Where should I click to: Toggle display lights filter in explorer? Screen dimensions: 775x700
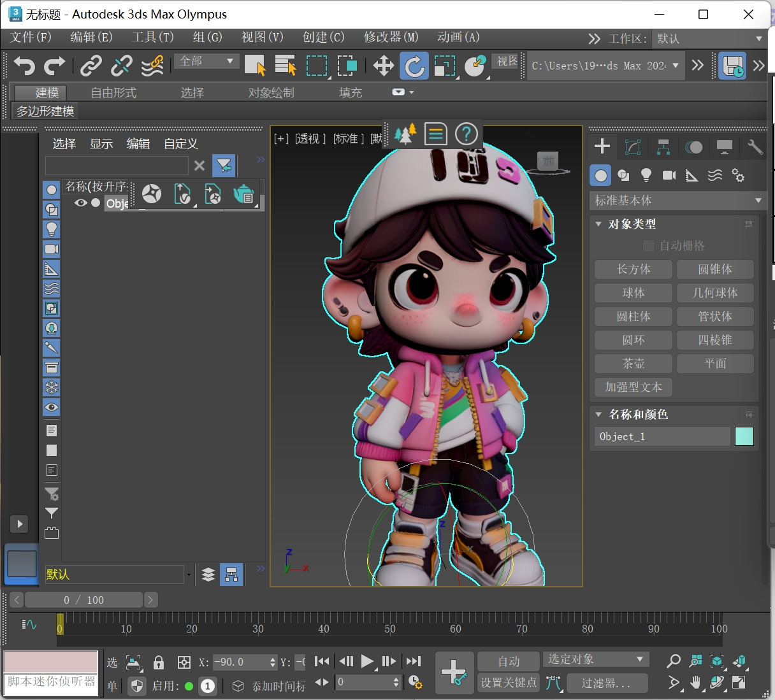click(52, 229)
